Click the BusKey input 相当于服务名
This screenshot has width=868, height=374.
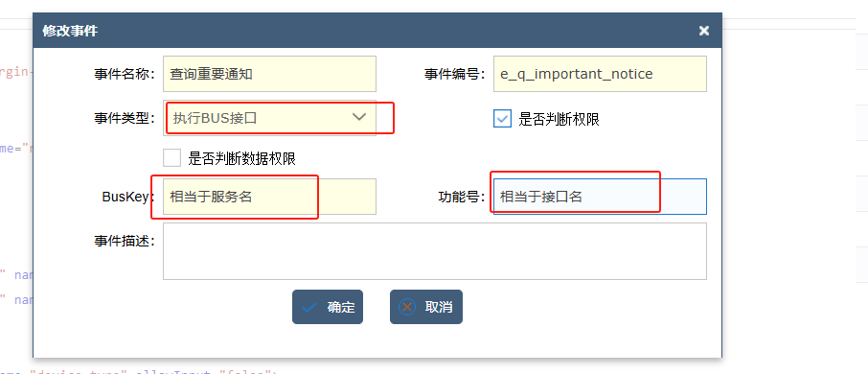[x=269, y=197]
